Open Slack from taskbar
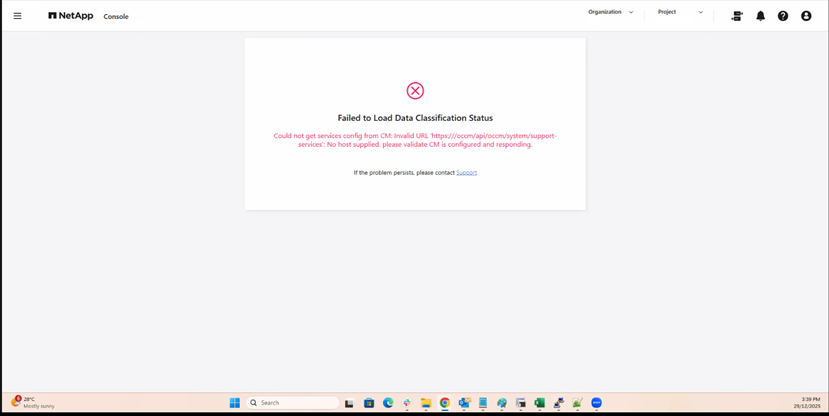This screenshot has width=829, height=416. pyautogui.click(x=407, y=402)
